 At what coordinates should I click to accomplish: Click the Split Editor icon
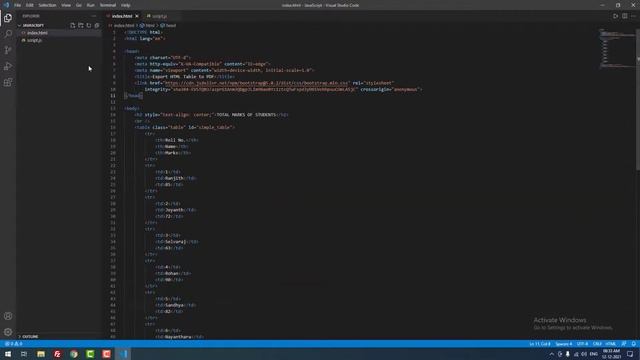tap(624, 16)
